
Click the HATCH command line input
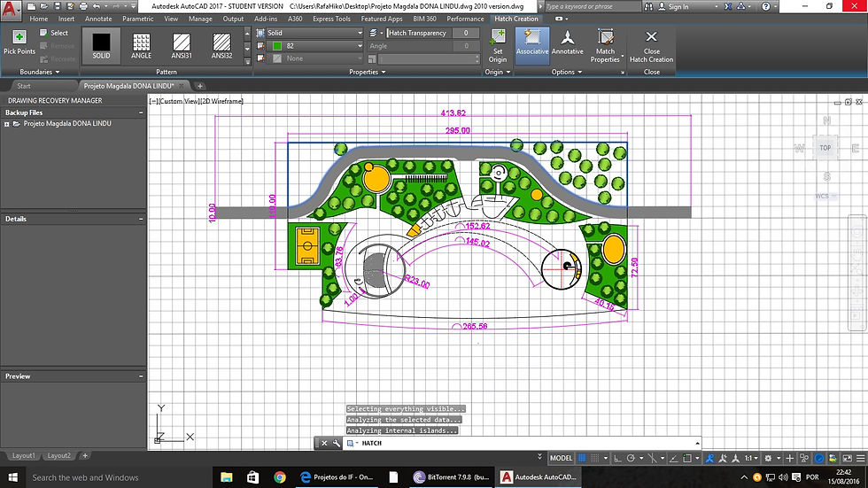(521, 443)
